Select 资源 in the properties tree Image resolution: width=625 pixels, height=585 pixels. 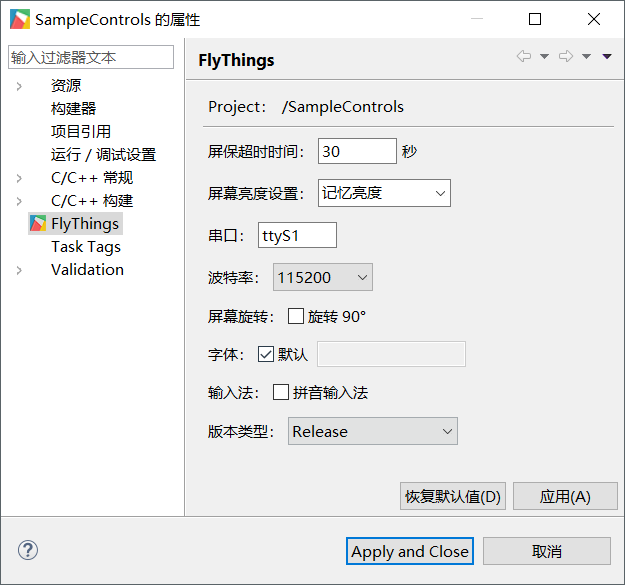click(x=66, y=86)
